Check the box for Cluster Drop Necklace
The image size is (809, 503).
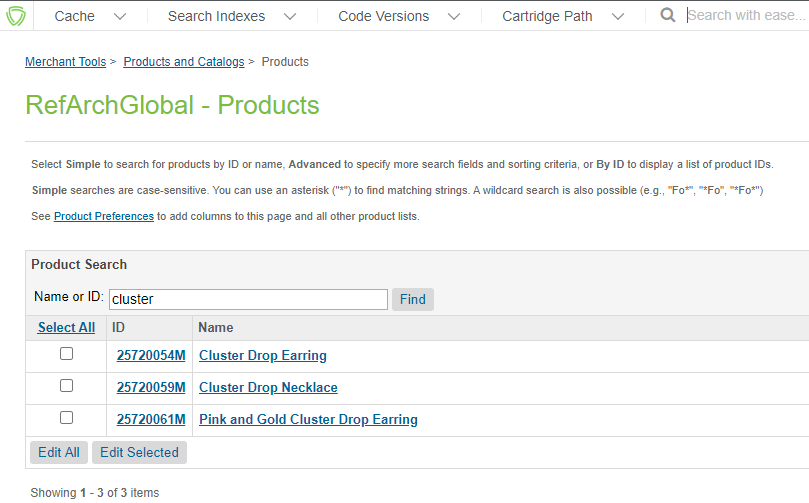point(67,385)
